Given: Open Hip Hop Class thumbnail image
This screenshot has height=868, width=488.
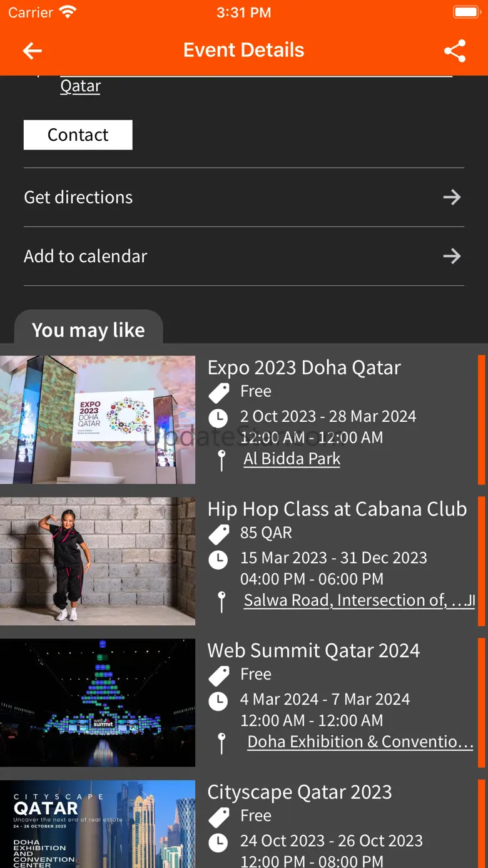Looking at the screenshot, I should click(98, 561).
